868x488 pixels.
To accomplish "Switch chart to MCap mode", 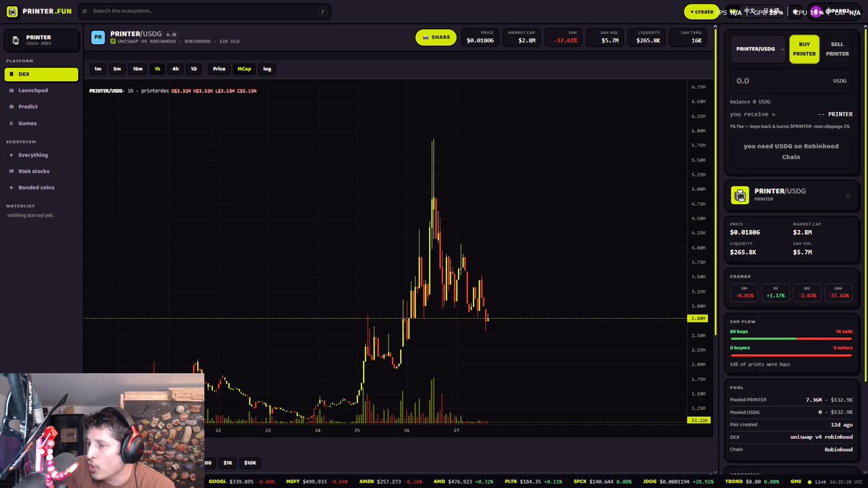I will [x=244, y=69].
